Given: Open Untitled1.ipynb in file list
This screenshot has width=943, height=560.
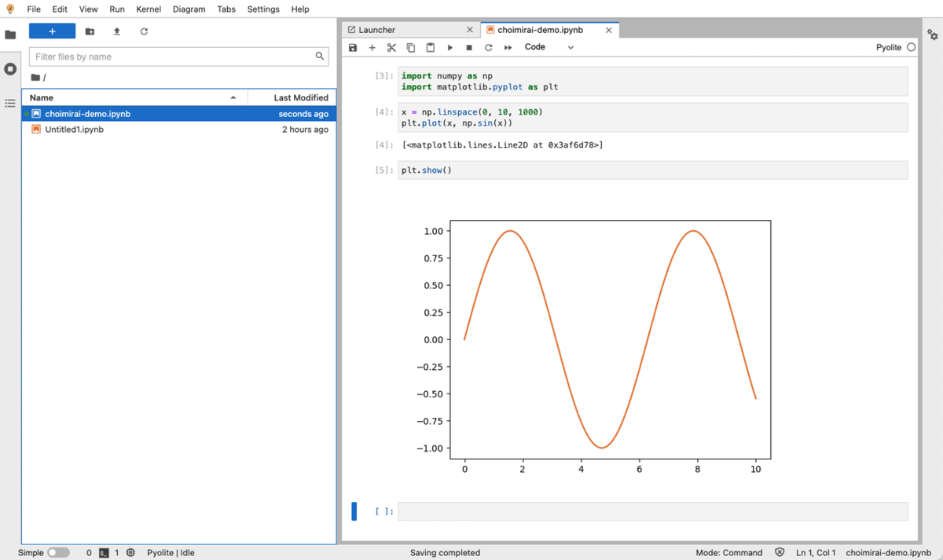Looking at the screenshot, I should [x=74, y=130].
